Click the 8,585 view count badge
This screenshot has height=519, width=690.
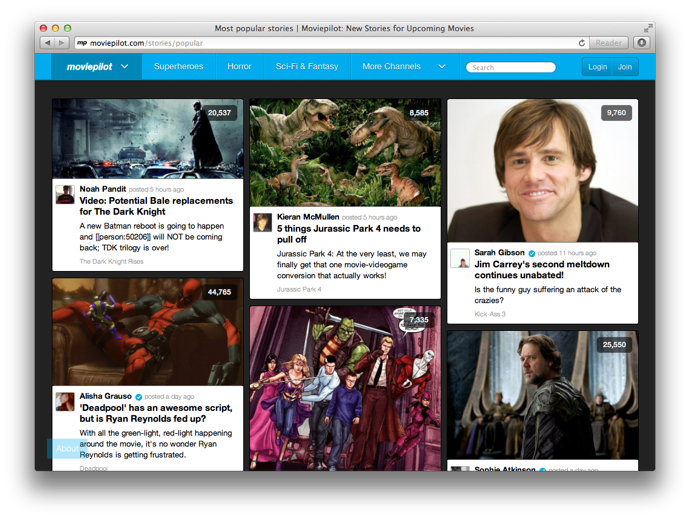418,113
